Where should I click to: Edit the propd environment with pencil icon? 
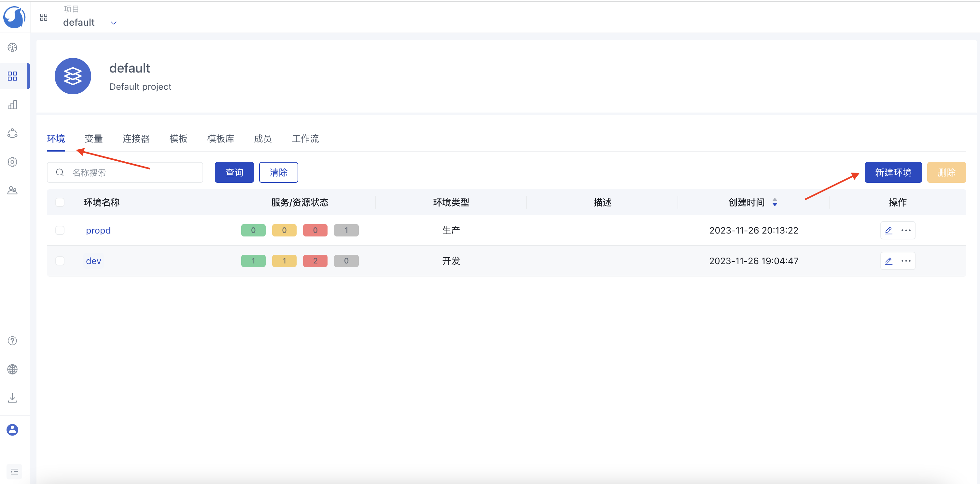[x=889, y=230]
